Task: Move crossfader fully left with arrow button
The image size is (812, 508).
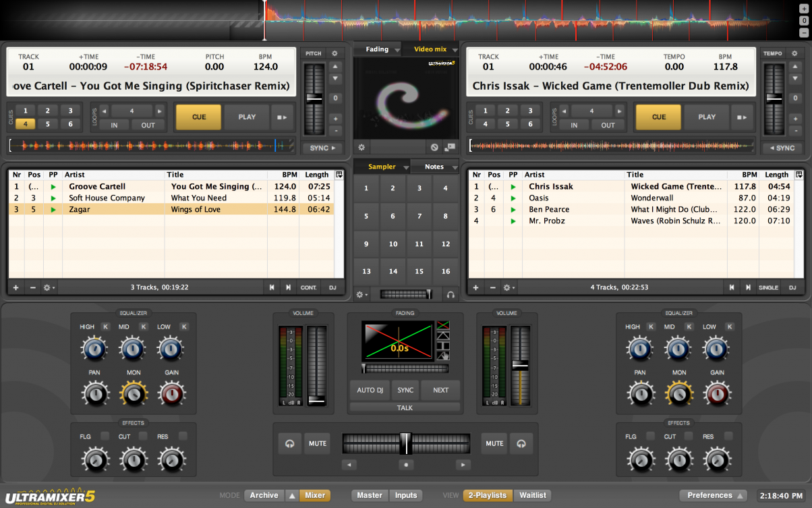Action: click(x=349, y=464)
